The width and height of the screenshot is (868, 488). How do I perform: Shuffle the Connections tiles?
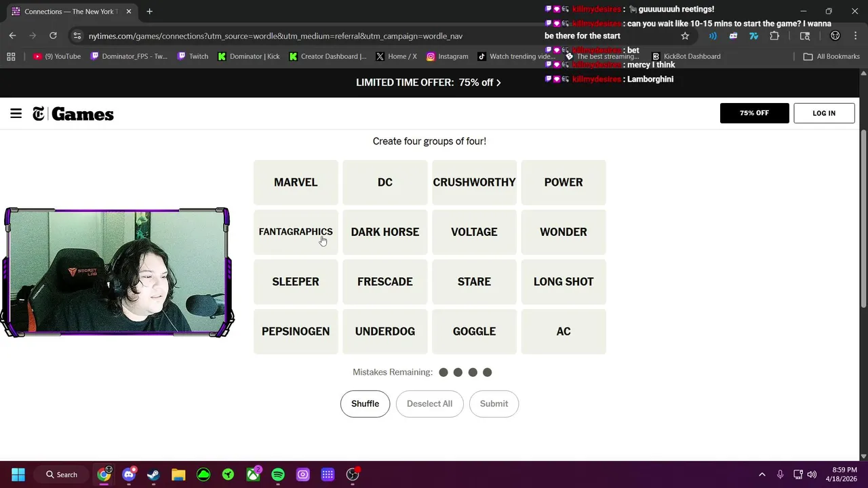[x=365, y=404]
